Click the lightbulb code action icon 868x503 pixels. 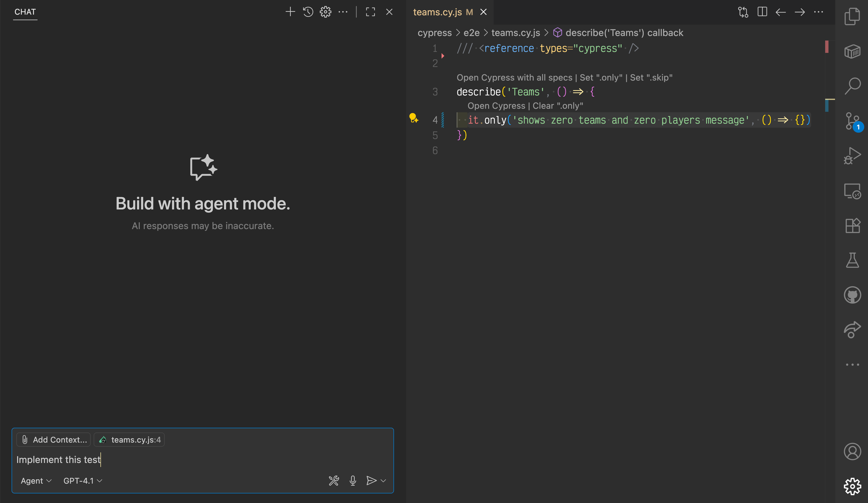[413, 118]
